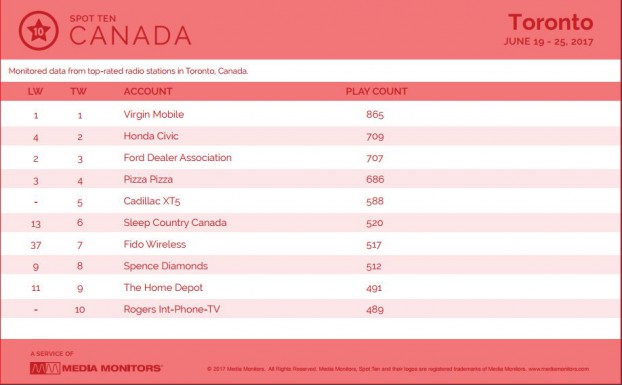Viewport: 622px width, 385px height.
Task: Click The Home Depot account name
Action: coord(163,287)
